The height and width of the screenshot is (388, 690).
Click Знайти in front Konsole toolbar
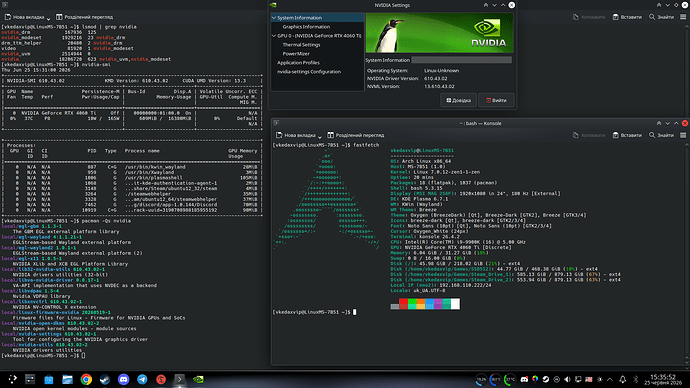pos(661,135)
